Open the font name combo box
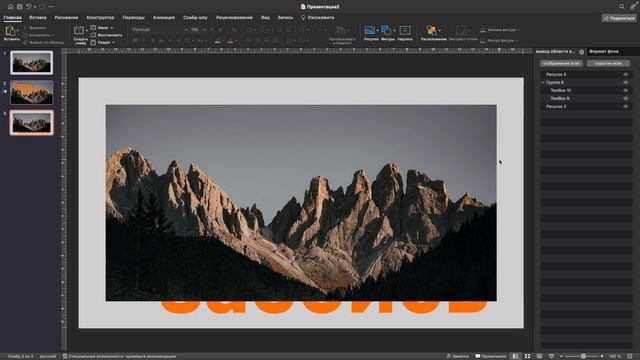The image size is (640, 360). coord(160,30)
